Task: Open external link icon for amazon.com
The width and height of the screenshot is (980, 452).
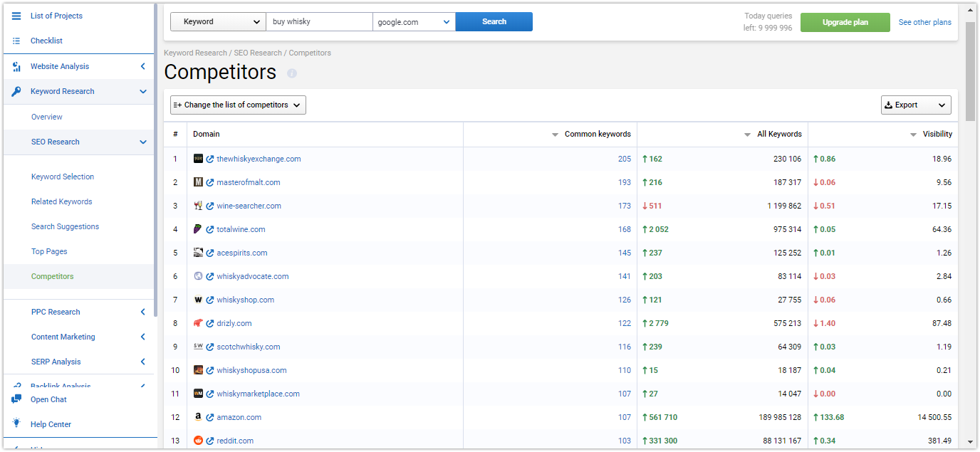Action: 210,418
